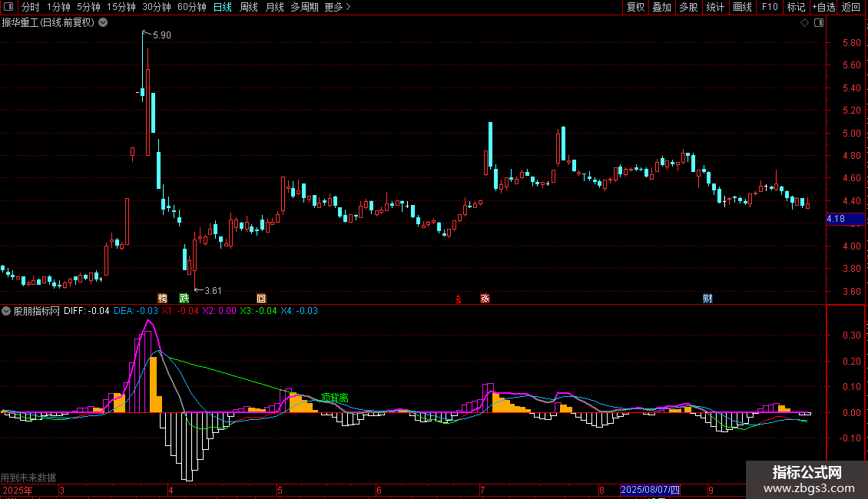Image resolution: width=868 pixels, height=499 pixels.
Task: Click the 2025/08/07/四 date marker
Action: 650,490
